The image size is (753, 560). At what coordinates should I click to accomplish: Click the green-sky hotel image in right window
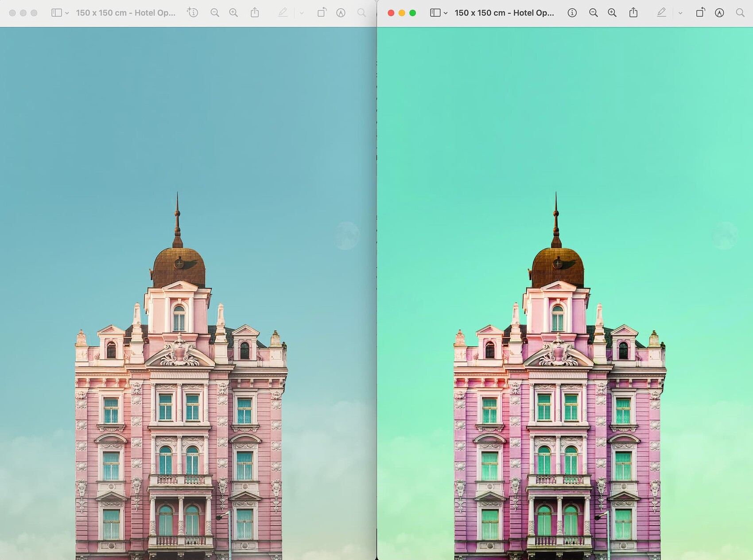pyautogui.click(x=565, y=293)
